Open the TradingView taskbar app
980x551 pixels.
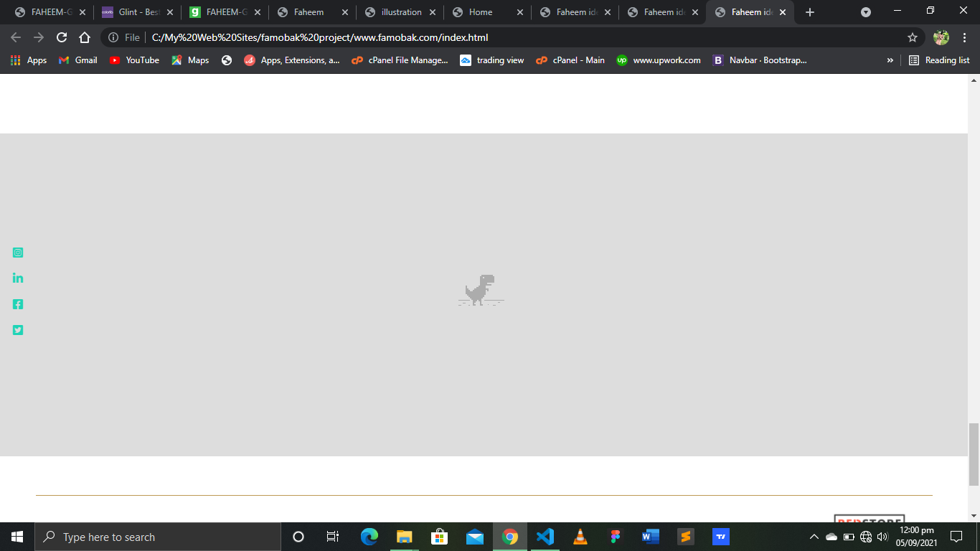[721, 537]
